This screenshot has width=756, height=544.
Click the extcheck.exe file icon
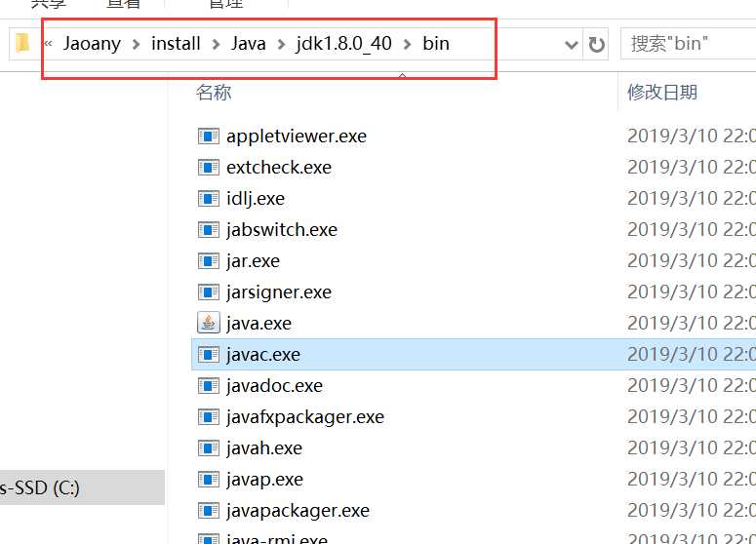pyautogui.click(x=209, y=168)
